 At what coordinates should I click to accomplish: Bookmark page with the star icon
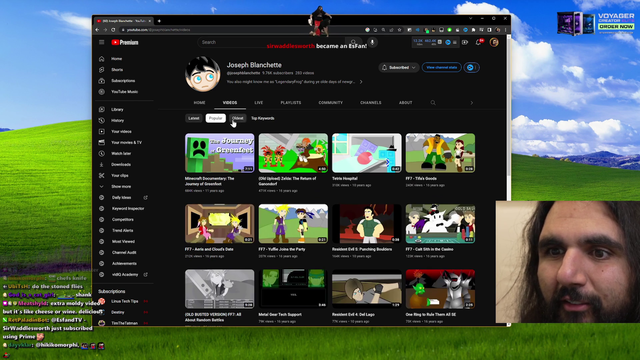pyautogui.click(x=400, y=30)
